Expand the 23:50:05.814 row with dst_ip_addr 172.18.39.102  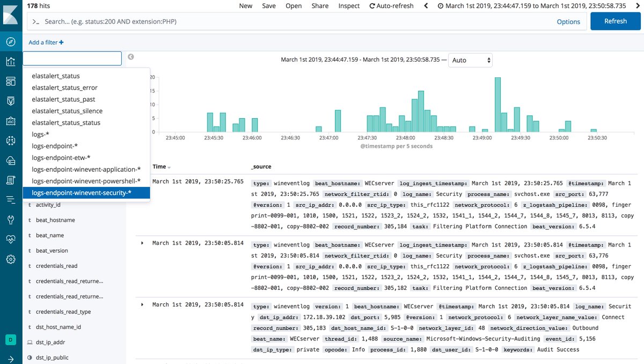click(x=142, y=304)
